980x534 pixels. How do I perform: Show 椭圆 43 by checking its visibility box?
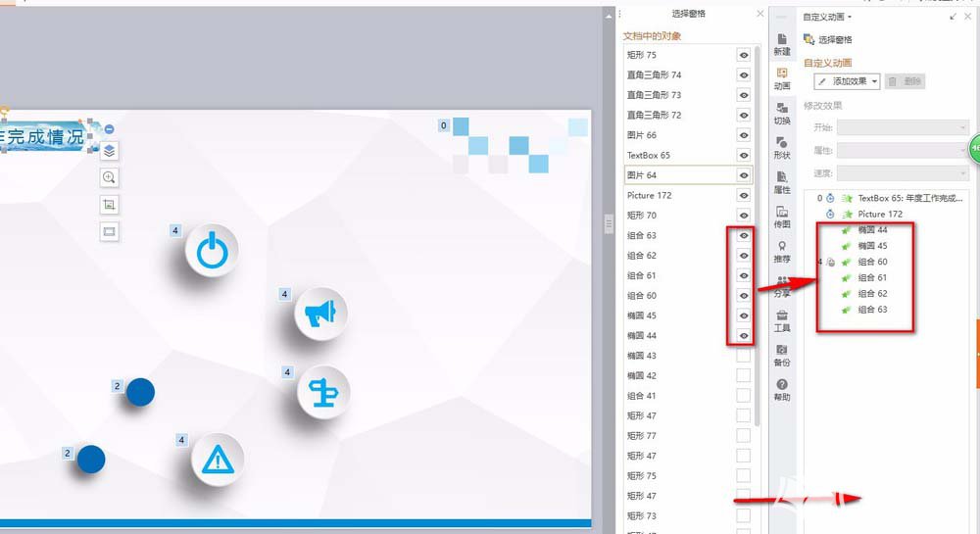pyautogui.click(x=744, y=356)
